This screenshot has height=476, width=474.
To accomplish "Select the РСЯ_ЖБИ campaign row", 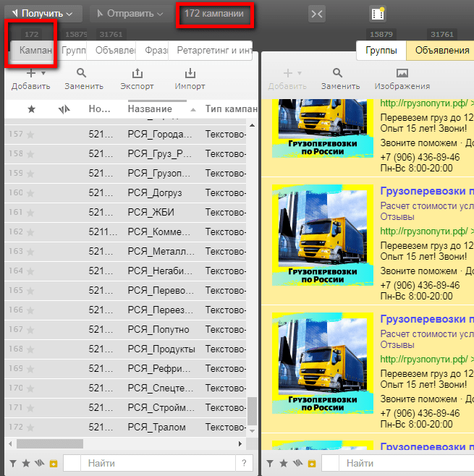I will pos(125,212).
